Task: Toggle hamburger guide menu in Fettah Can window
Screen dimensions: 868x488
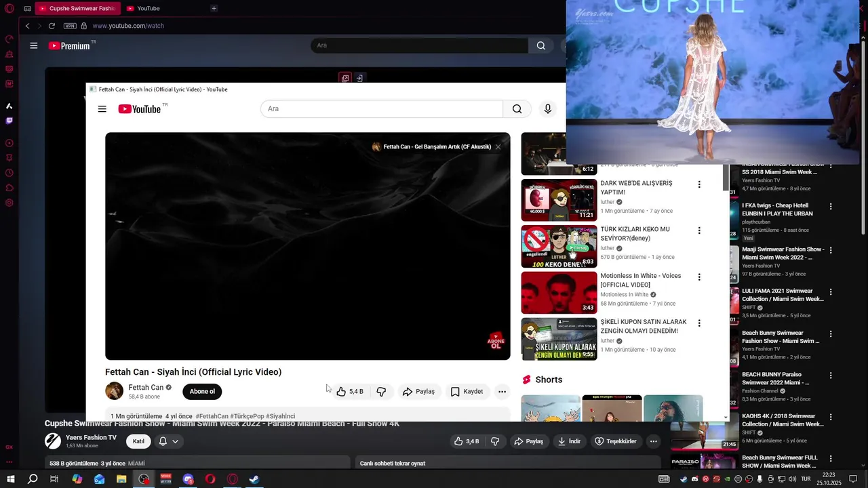Action: point(102,109)
